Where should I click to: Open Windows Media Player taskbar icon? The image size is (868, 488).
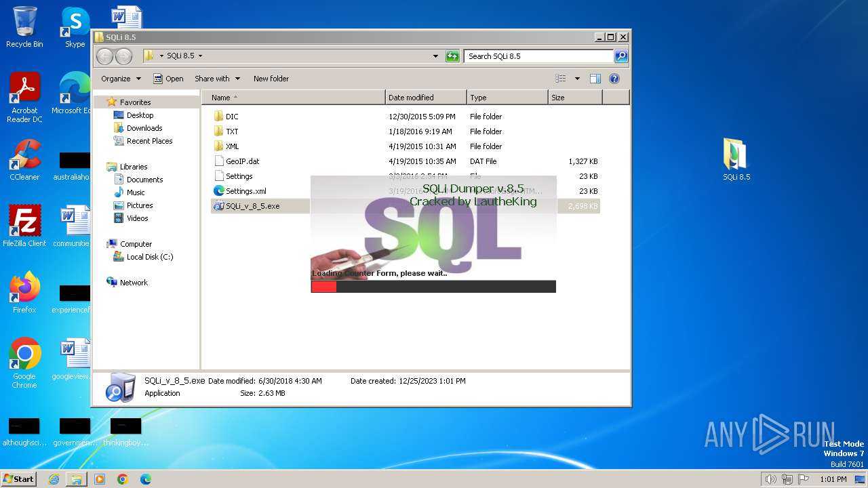point(100,479)
